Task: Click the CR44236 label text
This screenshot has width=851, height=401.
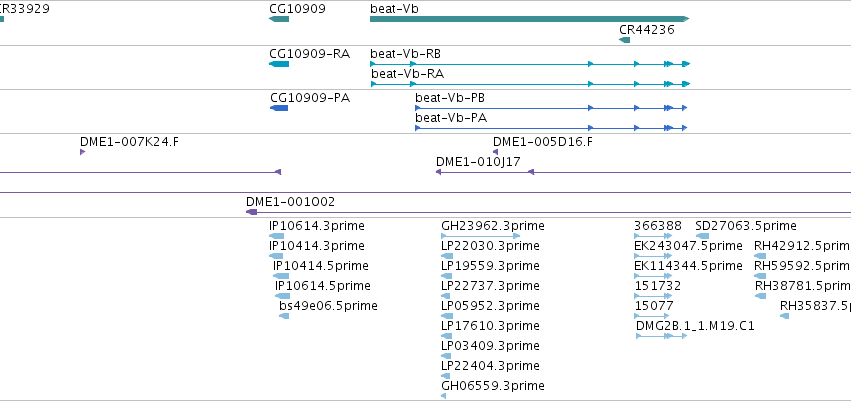Action: tap(647, 29)
